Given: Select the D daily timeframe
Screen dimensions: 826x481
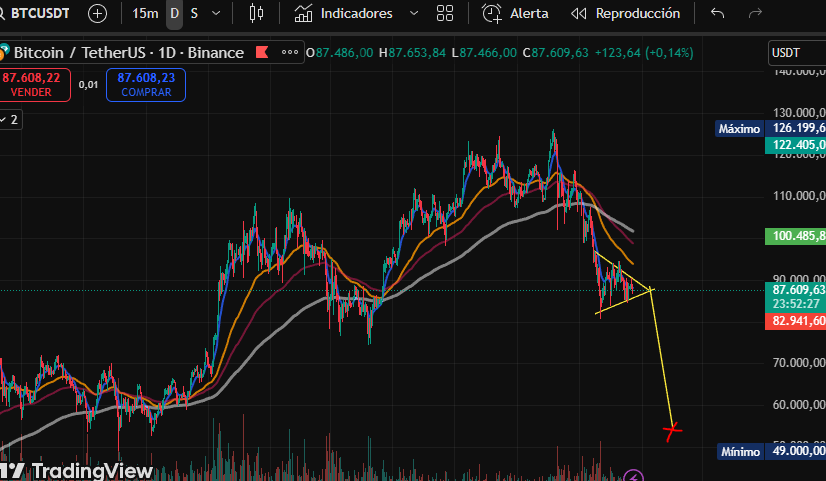Looking at the screenshot, I should click(174, 13).
